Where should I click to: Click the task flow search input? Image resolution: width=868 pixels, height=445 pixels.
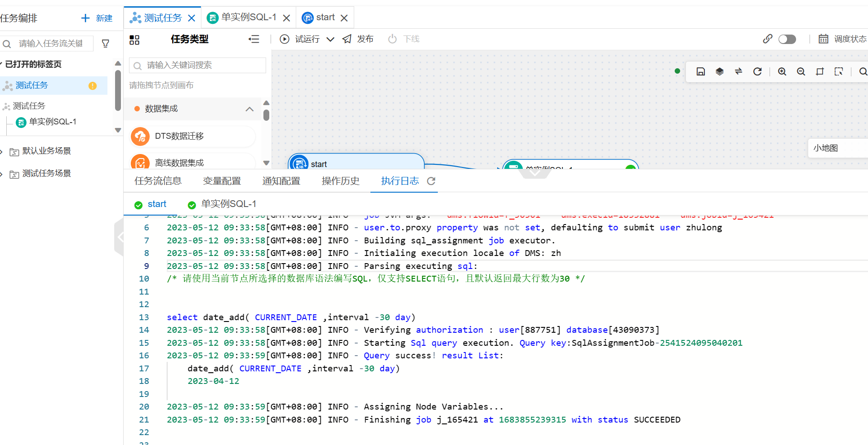pyautogui.click(x=47, y=44)
